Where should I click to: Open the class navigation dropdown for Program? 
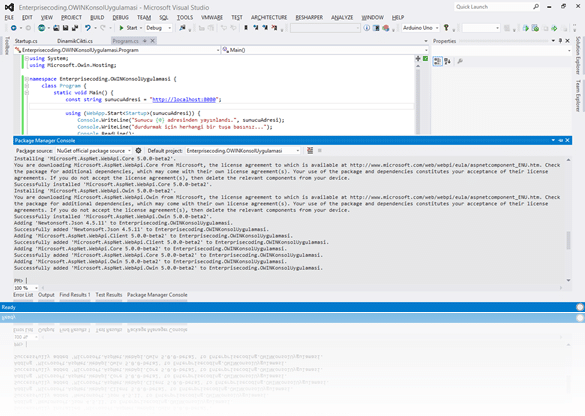coord(117,50)
